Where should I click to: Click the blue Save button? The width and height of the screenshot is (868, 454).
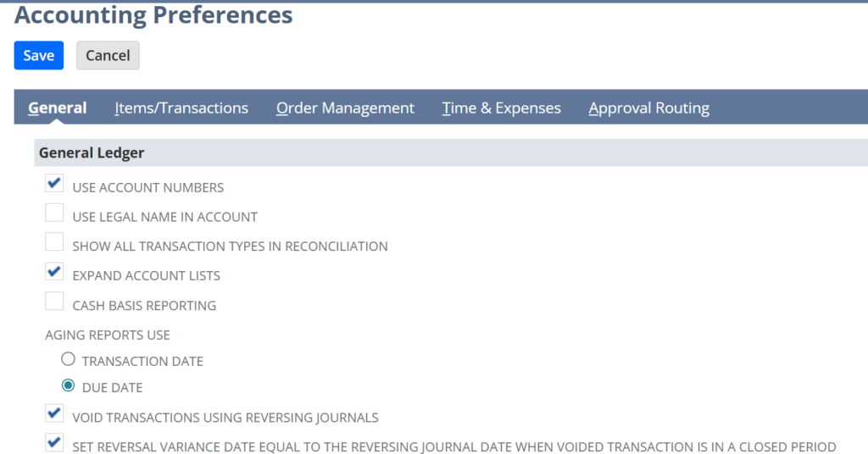pyautogui.click(x=39, y=55)
